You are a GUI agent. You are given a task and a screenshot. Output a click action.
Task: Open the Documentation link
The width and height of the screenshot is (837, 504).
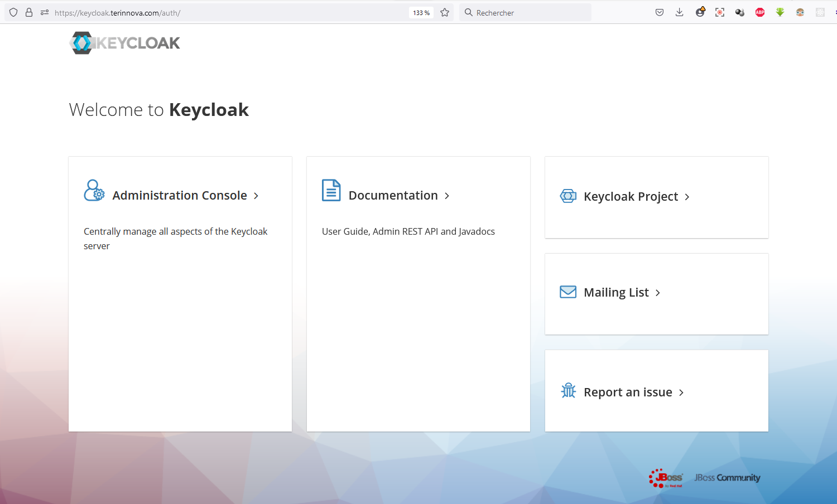coord(393,196)
